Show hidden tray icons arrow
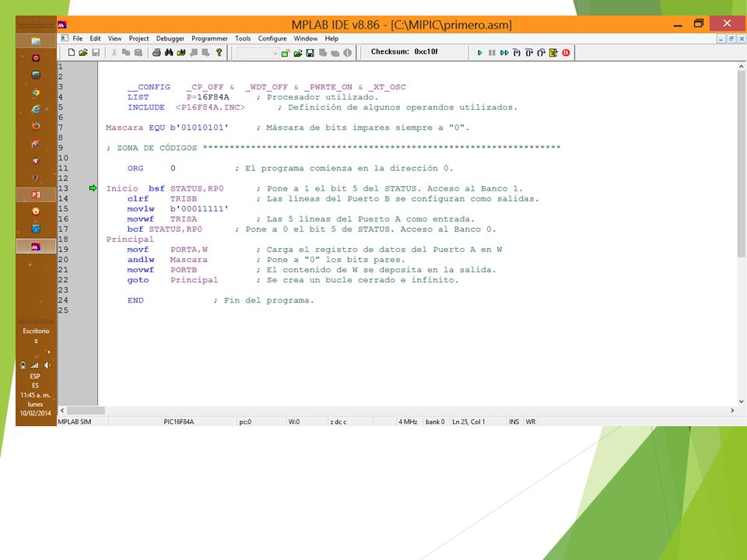 click(x=48, y=352)
